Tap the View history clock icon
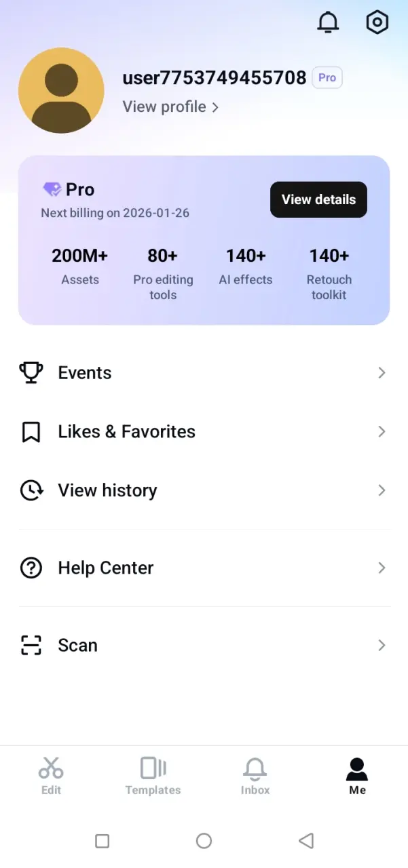Viewport: 408px width, 868px height. [x=31, y=490]
